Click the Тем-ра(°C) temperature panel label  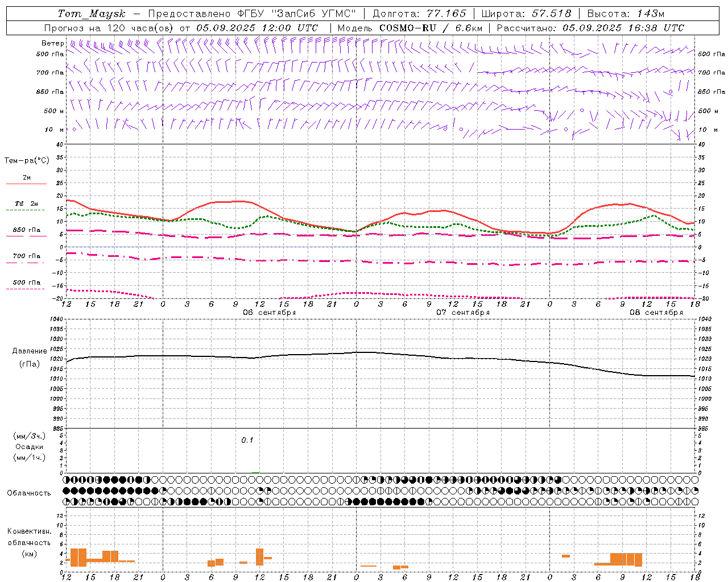pos(27,161)
